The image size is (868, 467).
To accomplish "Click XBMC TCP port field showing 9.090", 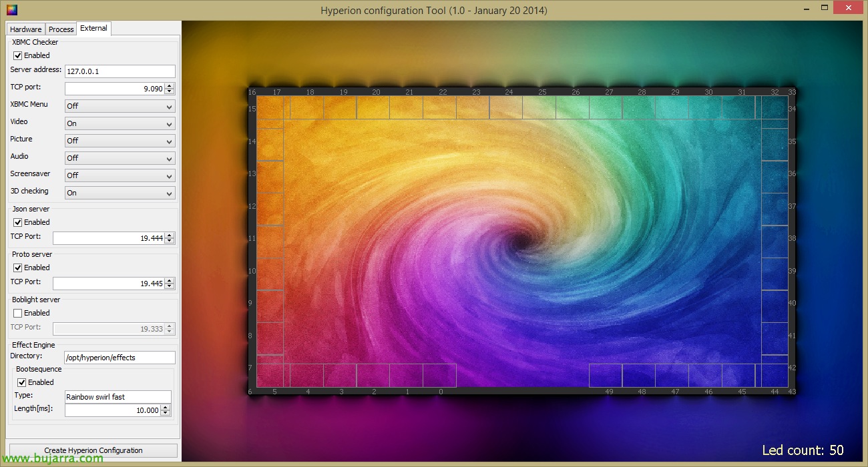I will point(115,89).
